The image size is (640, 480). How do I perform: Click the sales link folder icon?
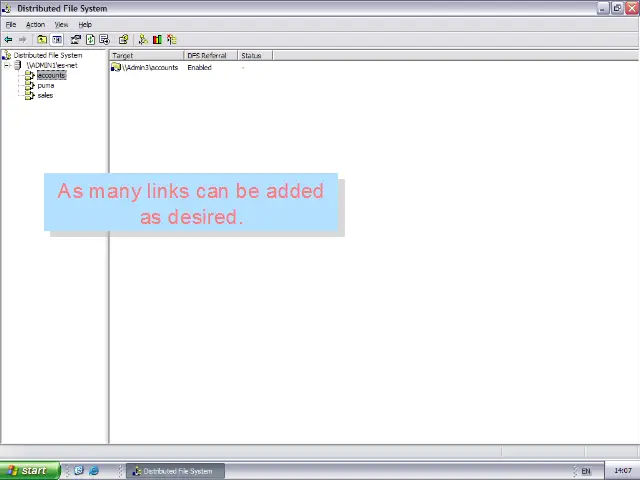pyautogui.click(x=29, y=95)
